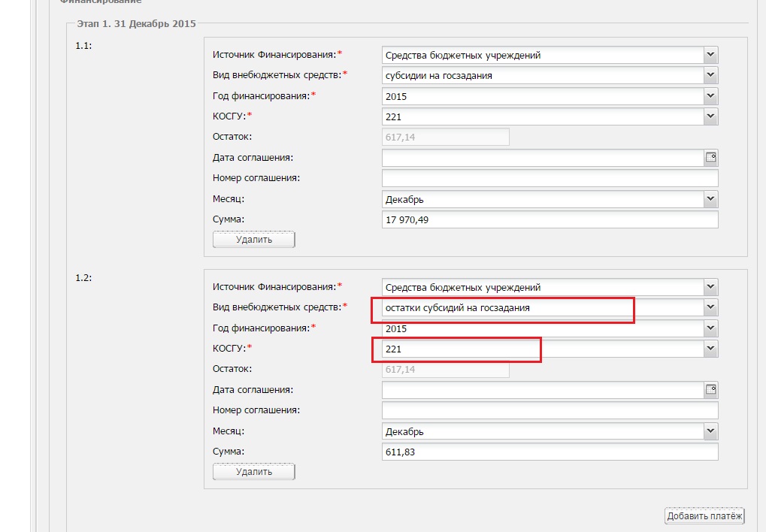This screenshot has height=532, width=766.
Task: Click Удалить button for payment 1.1
Action: pos(254,240)
